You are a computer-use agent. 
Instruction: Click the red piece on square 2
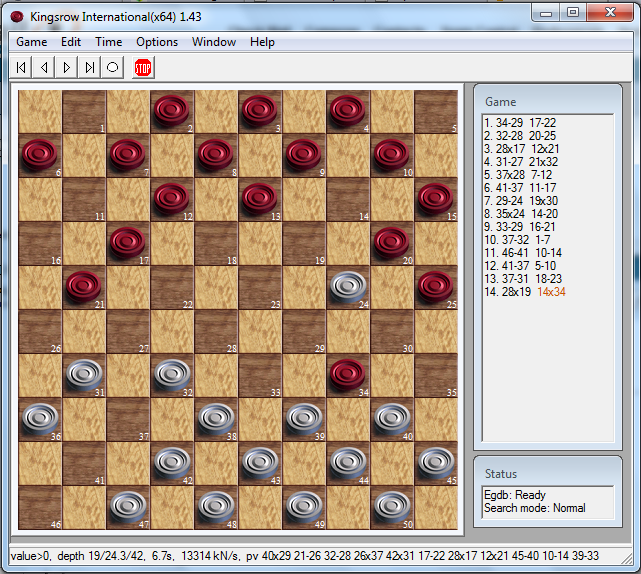pyautogui.click(x=171, y=110)
